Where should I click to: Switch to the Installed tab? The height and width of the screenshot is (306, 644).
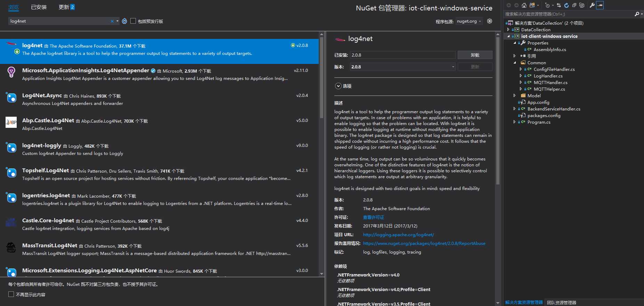pyautogui.click(x=39, y=7)
